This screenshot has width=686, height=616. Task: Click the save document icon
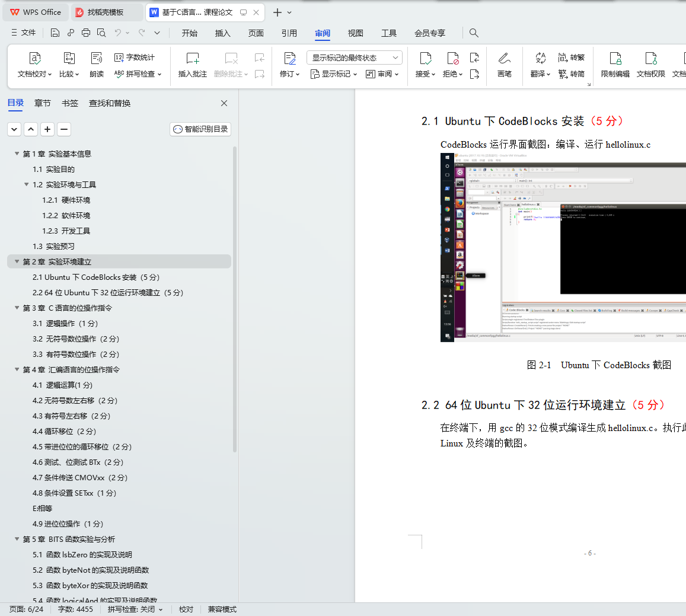pyautogui.click(x=55, y=33)
